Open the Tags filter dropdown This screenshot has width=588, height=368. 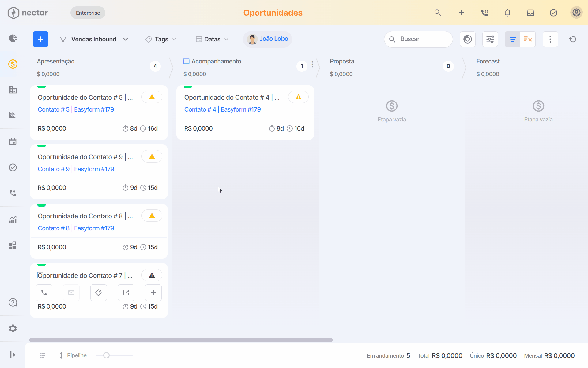pyautogui.click(x=161, y=39)
